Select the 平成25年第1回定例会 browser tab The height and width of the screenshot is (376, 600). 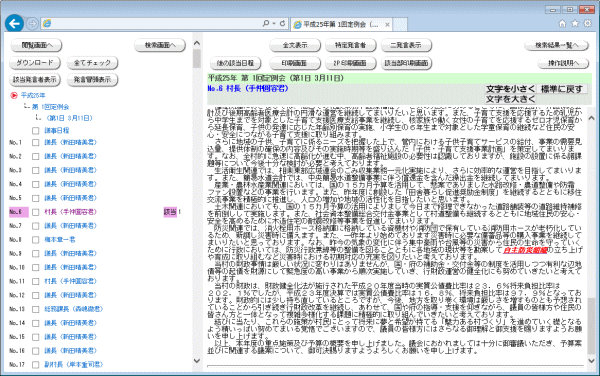tap(341, 24)
